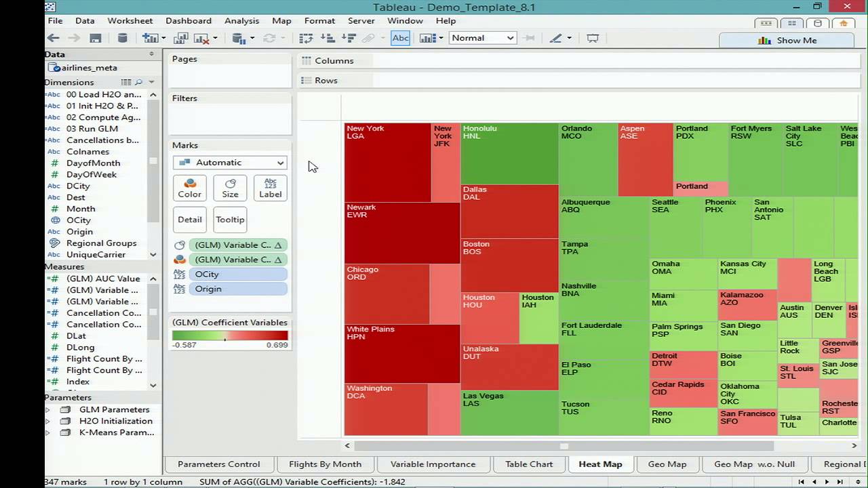Click the Swap rows and columns icon
Screen dimensions: 868x488
306,38
